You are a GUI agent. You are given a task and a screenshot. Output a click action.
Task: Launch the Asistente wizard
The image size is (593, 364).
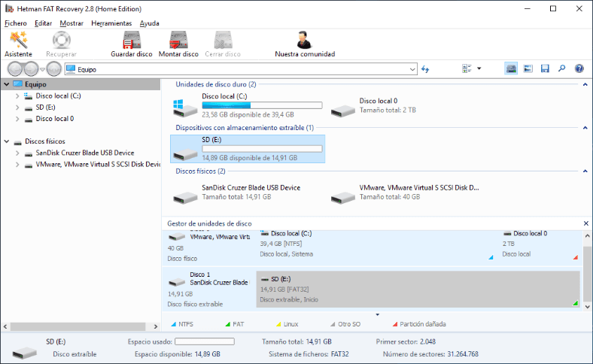click(x=18, y=44)
